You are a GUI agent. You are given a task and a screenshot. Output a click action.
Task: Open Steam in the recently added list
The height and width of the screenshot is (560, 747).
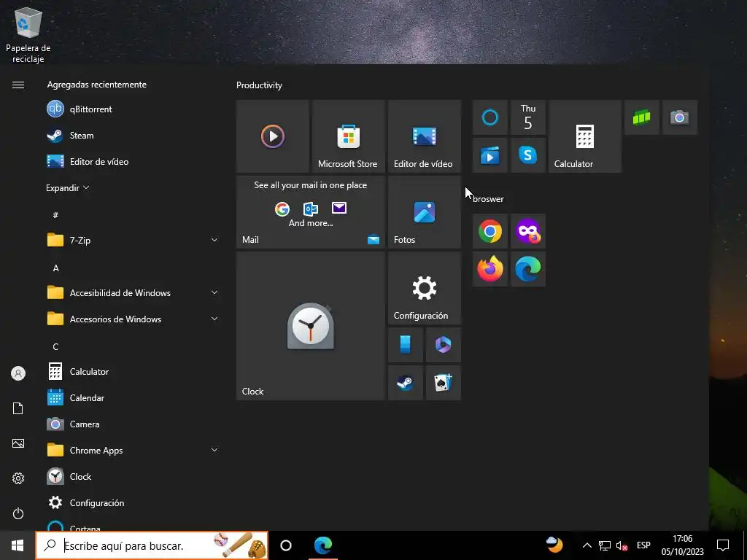pyautogui.click(x=133, y=135)
